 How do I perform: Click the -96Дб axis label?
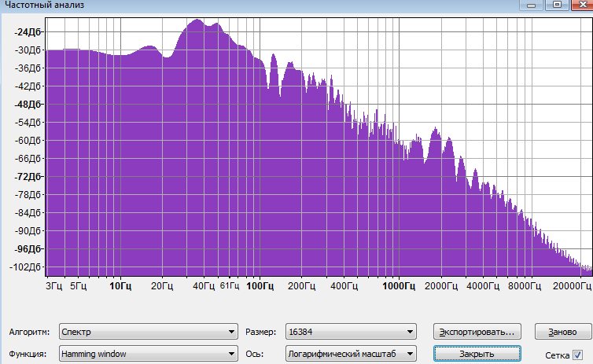tap(28, 249)
